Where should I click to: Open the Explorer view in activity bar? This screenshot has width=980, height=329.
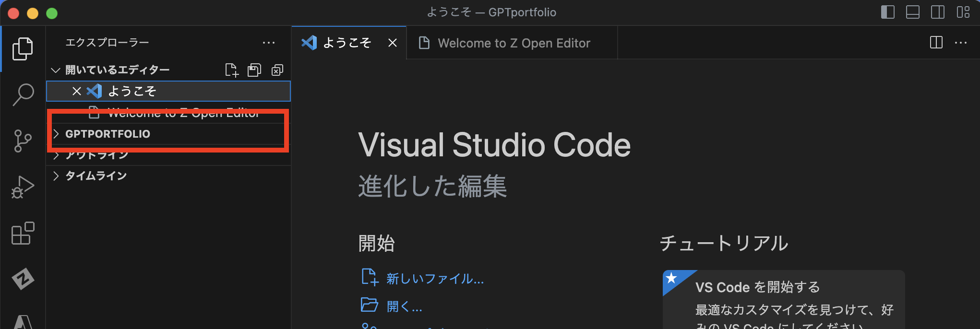pyautogui.click(x=23, y=48)
